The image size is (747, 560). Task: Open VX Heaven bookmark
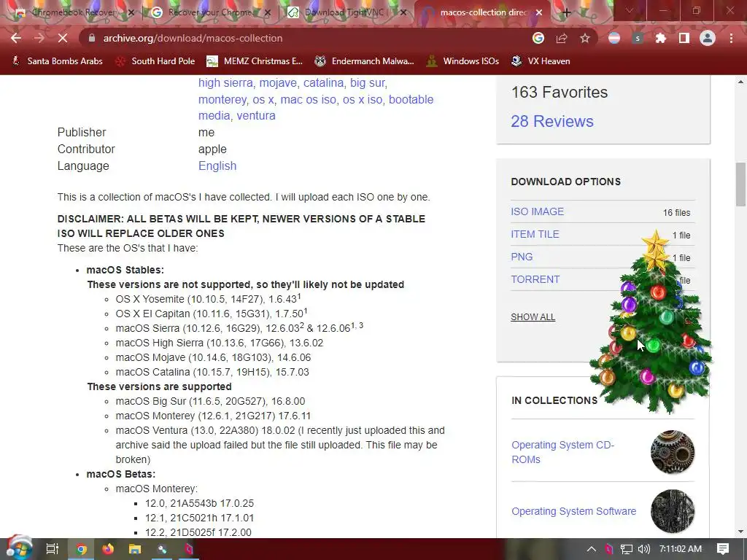coord(541,61)
